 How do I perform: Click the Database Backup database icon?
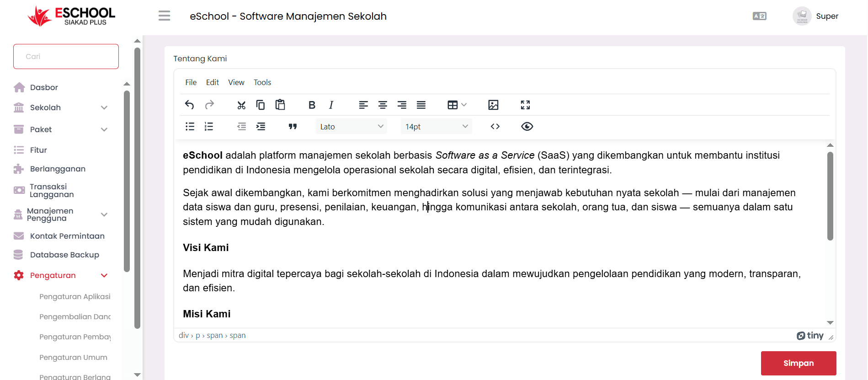pyautogui.click(x=18, y=255)
